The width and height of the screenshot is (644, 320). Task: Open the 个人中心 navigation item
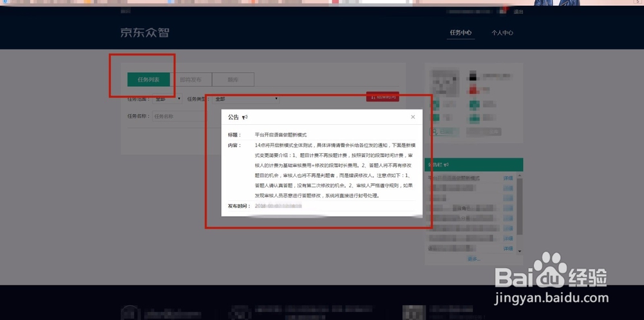point(502,33)
